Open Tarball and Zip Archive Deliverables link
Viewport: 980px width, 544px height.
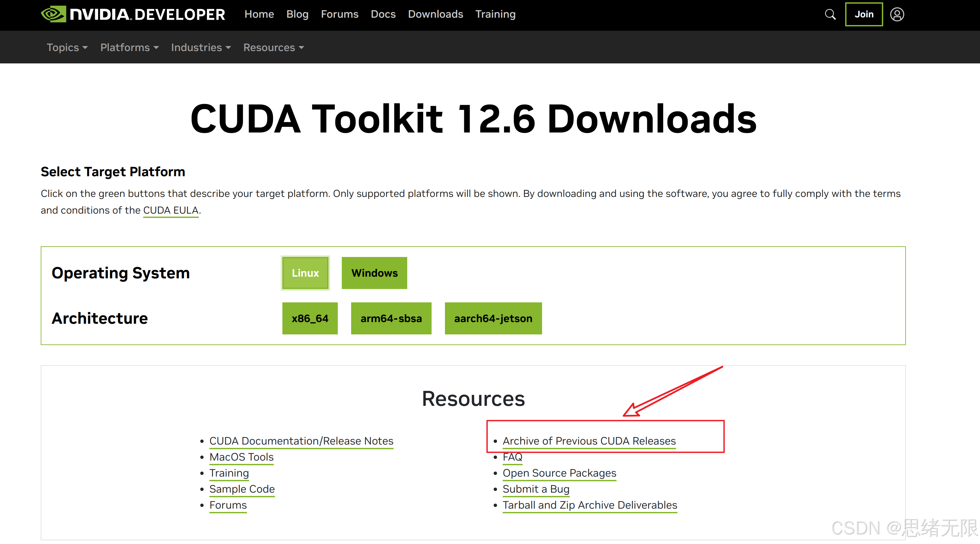590,505
